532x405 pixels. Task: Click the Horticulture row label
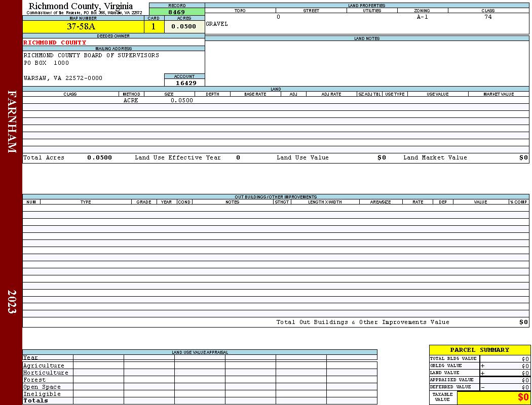[x=46, y=373]
